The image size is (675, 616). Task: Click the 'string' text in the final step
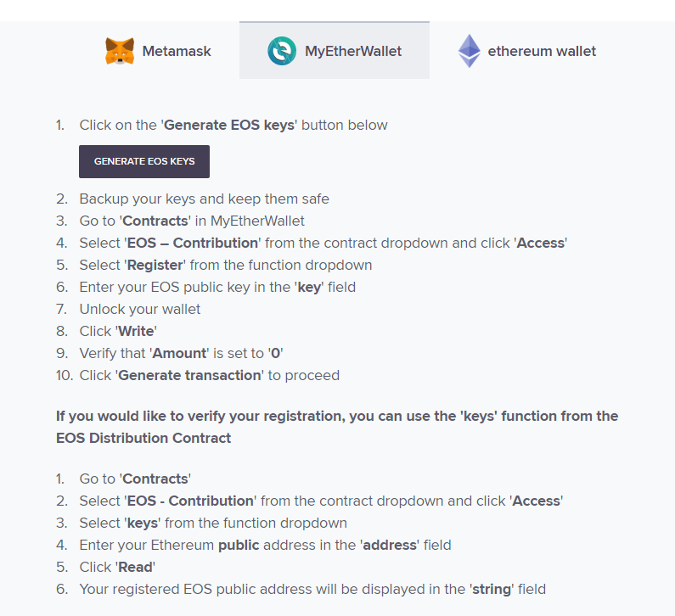(x=492, y=589)
